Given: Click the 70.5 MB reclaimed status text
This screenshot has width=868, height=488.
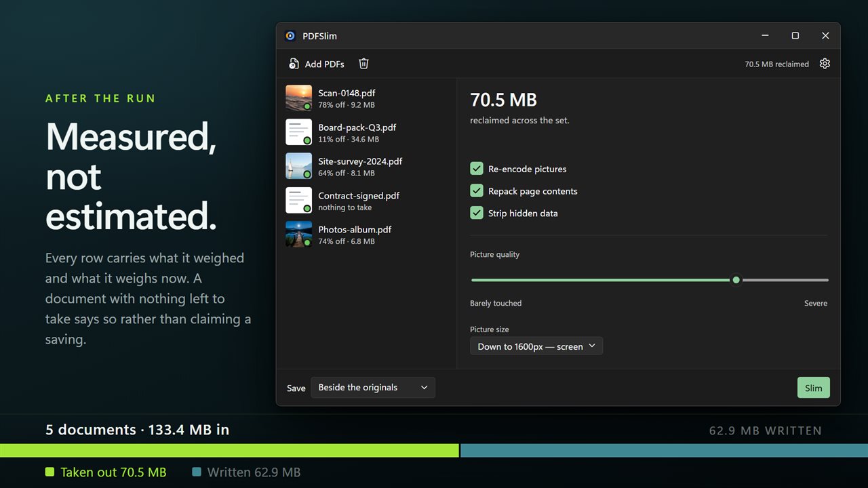Looking at the screenshot, I should tap(777, 64).
